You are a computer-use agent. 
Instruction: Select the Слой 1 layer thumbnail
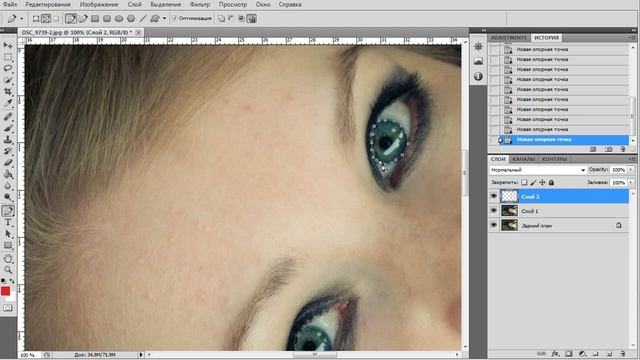tap(509, 211)
